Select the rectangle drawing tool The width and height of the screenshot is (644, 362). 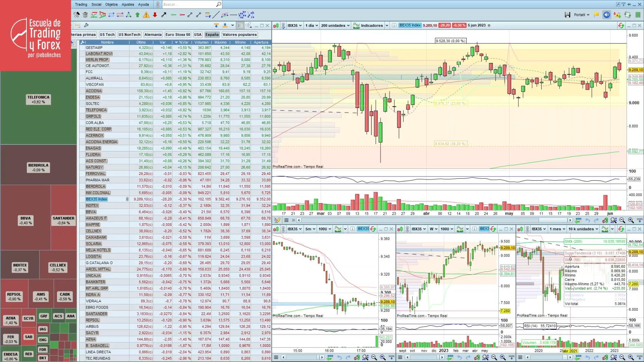coord(111,15)
